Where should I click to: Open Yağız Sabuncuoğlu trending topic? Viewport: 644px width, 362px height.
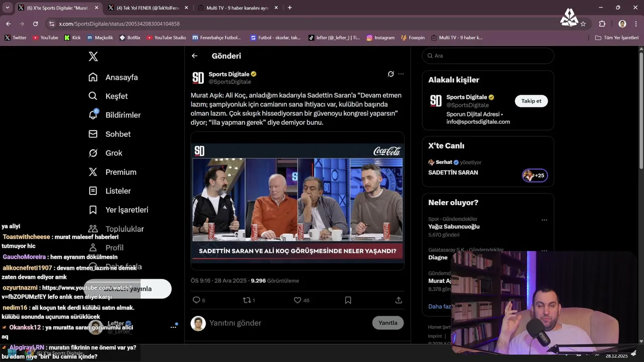[454, 227]
